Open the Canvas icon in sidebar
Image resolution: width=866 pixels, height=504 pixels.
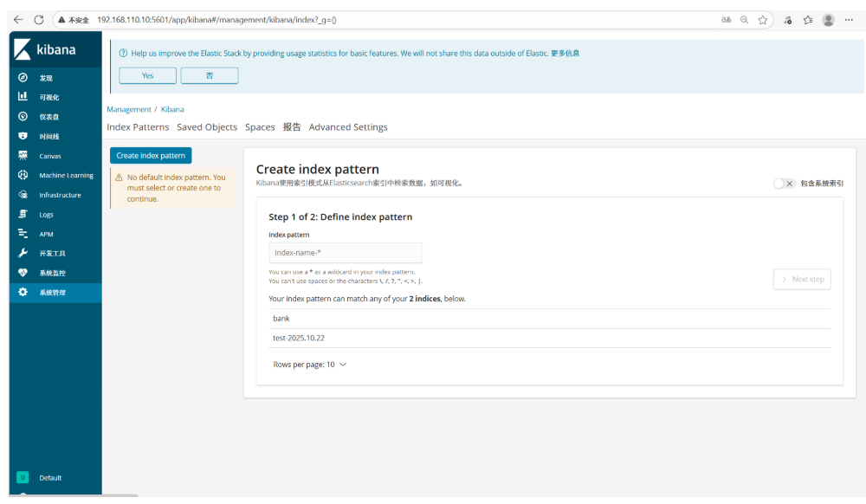coord(23,155)
